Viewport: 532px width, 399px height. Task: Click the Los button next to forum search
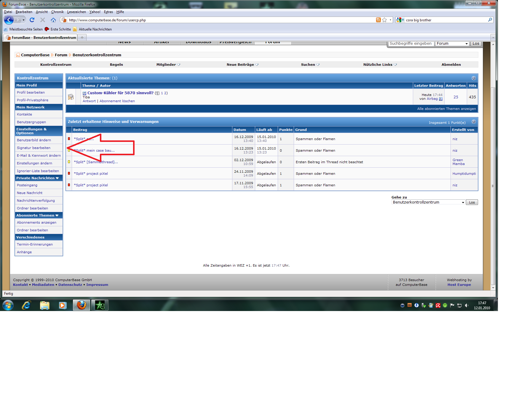pyautogui.click(x=476, y=44)
